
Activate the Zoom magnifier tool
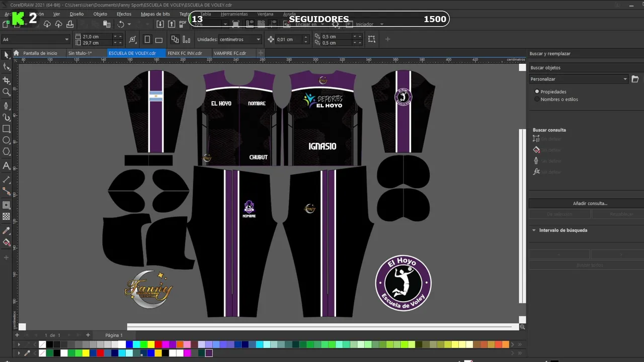[6, 92]
